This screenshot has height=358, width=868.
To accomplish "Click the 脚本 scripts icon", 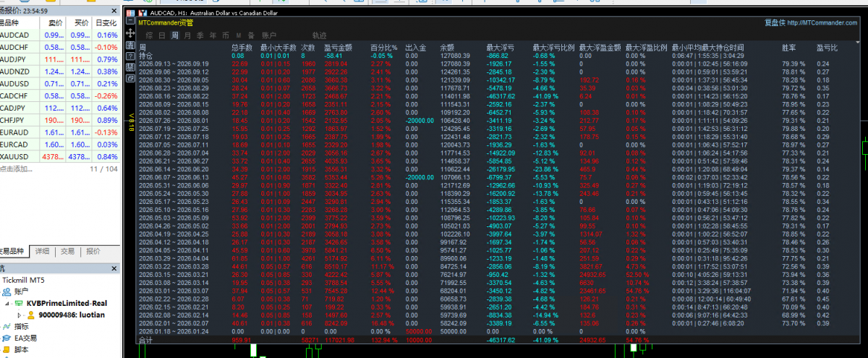I will tap(7, 350).
